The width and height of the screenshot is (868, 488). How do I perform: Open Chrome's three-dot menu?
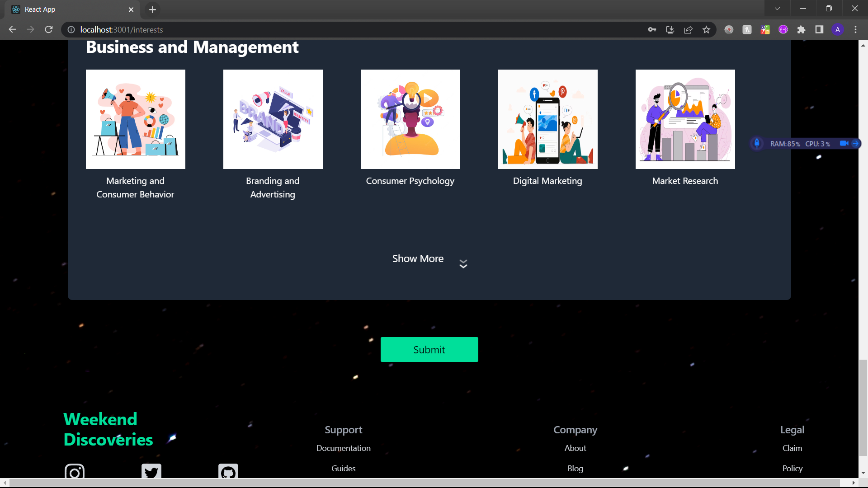point(855,30)
